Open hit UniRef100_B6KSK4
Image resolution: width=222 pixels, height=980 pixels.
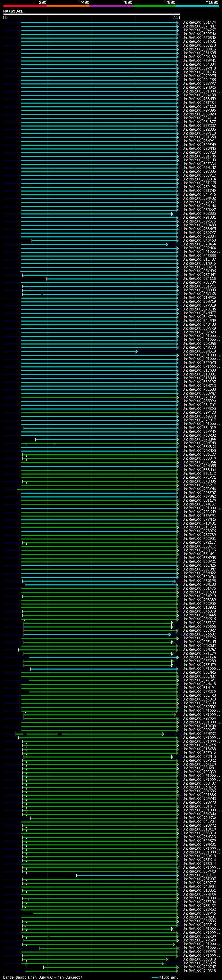(x=199, y=447)
